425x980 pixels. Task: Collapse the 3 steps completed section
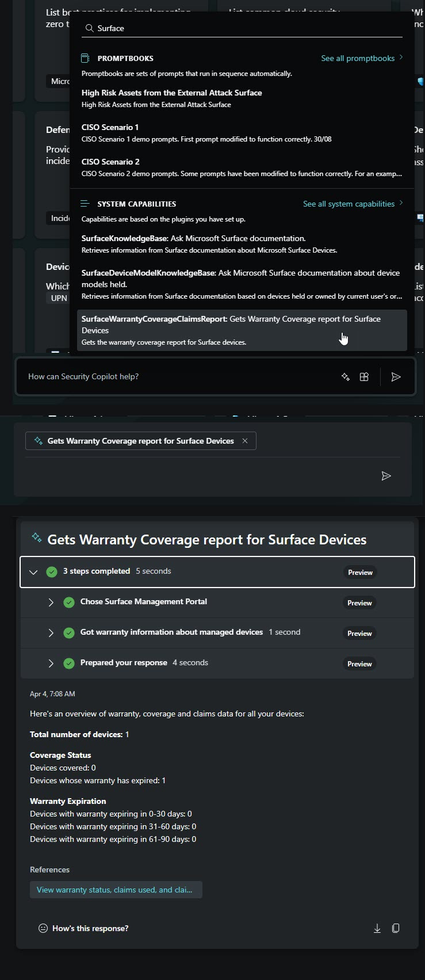[x=33, y=572]
